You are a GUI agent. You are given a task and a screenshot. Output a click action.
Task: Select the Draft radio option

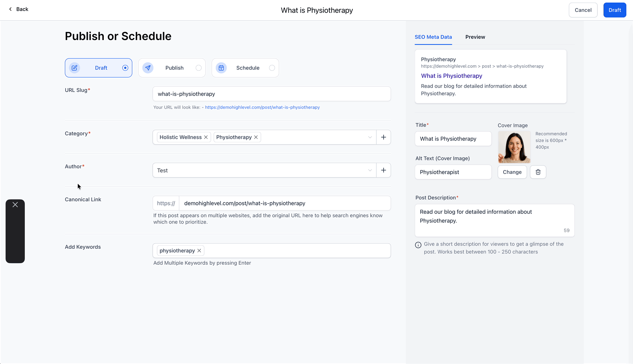[x=125, y=68]
